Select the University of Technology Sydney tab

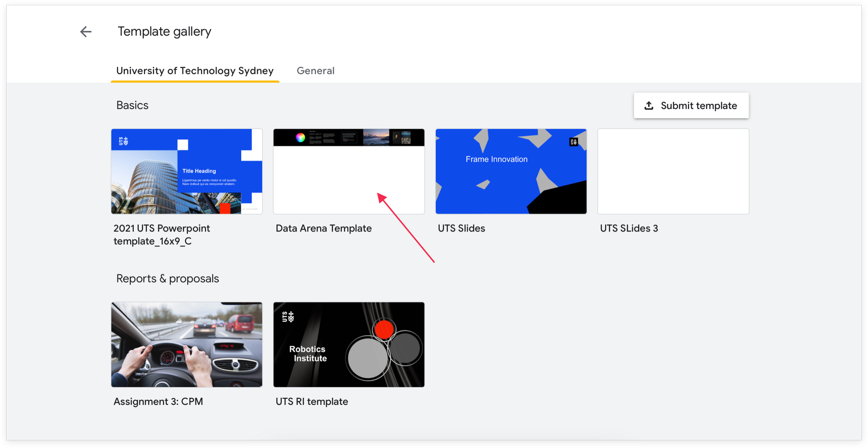click(x=195, y=70)
